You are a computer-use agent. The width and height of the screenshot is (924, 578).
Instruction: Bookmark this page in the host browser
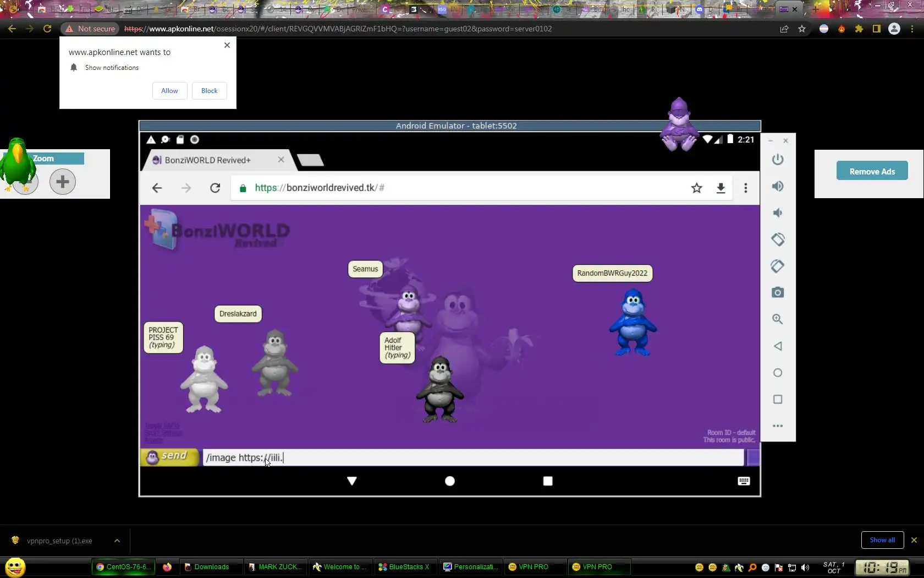pos(802,29)
